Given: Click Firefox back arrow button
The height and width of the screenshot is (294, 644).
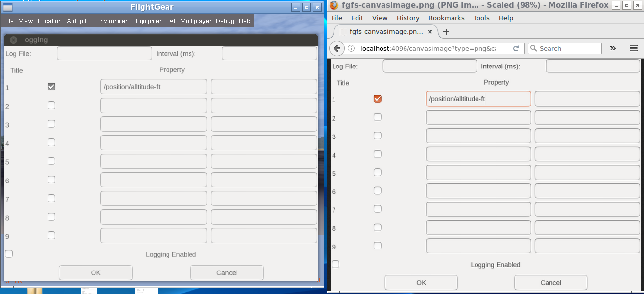Looking at the screenshot, I should [336, 48].
